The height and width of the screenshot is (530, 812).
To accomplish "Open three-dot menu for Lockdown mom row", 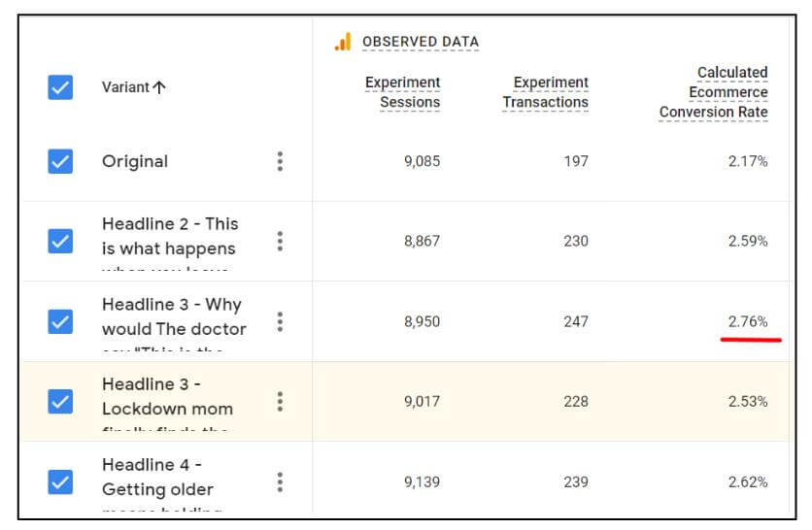I will [x=280, y=401].
